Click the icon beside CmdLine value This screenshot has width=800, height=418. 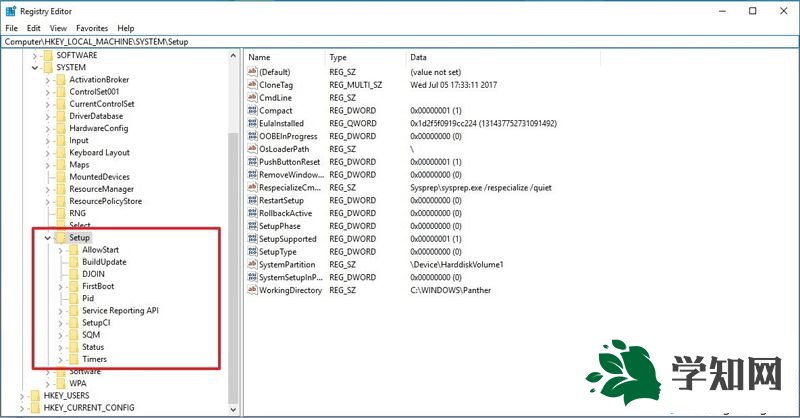pos(252,97)
